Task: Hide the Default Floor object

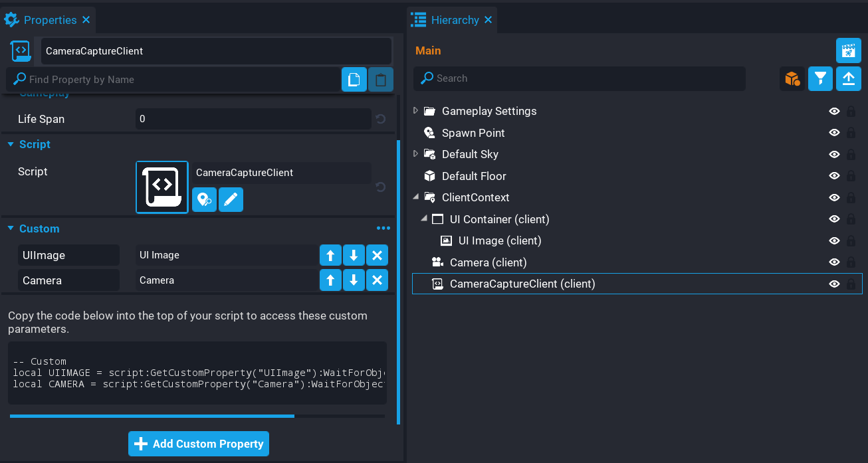Action: (x=834, y=176)
